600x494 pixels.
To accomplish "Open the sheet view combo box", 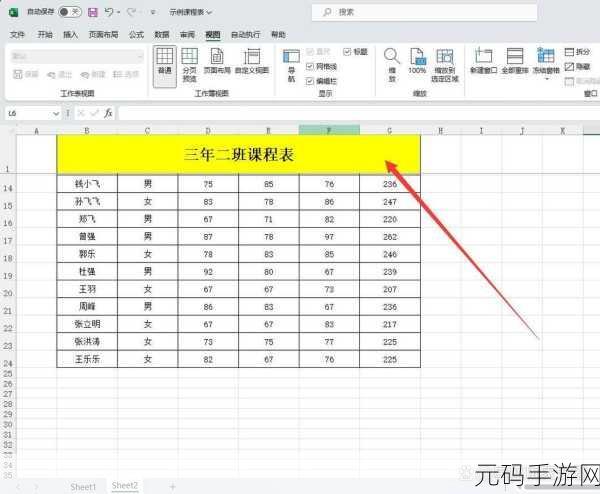I will point(77,56).
